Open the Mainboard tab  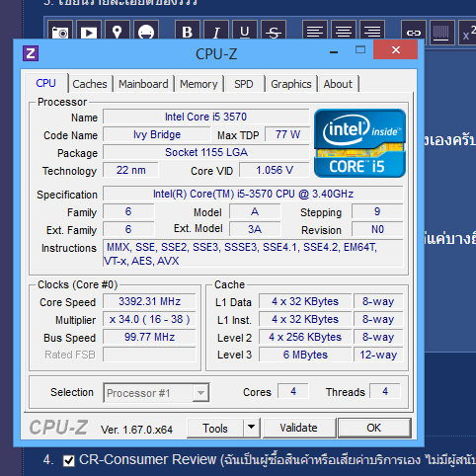coord(143,84)
